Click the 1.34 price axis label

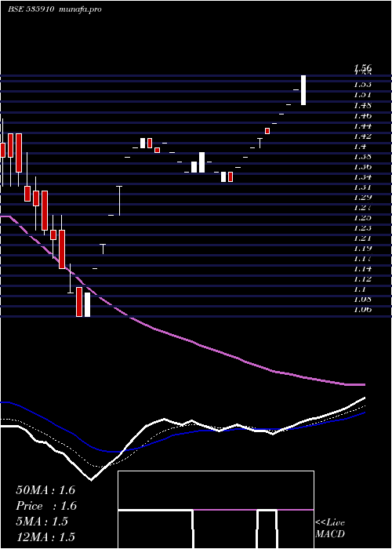362,176
